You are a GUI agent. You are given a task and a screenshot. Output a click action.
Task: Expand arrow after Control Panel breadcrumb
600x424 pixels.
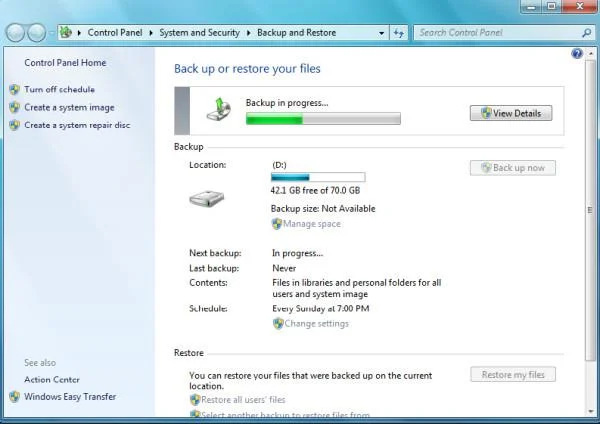click(151, 33)
